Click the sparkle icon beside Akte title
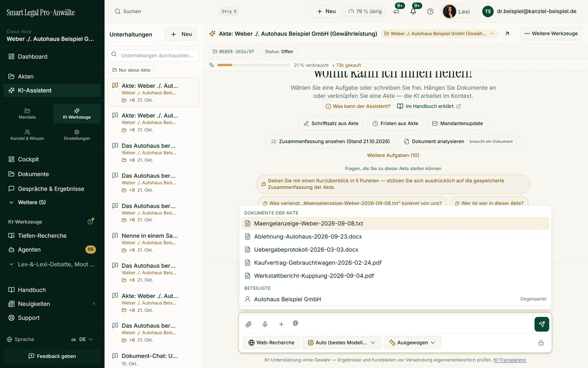The width and height of the screenshot is (588, 368). pos(212,33)
